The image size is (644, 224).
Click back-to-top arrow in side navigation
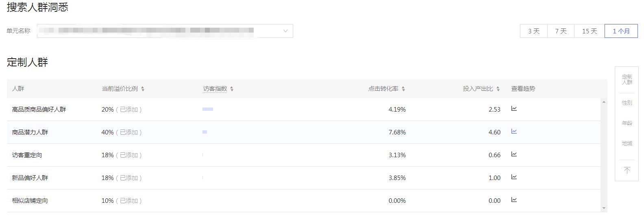pos(627,170)
